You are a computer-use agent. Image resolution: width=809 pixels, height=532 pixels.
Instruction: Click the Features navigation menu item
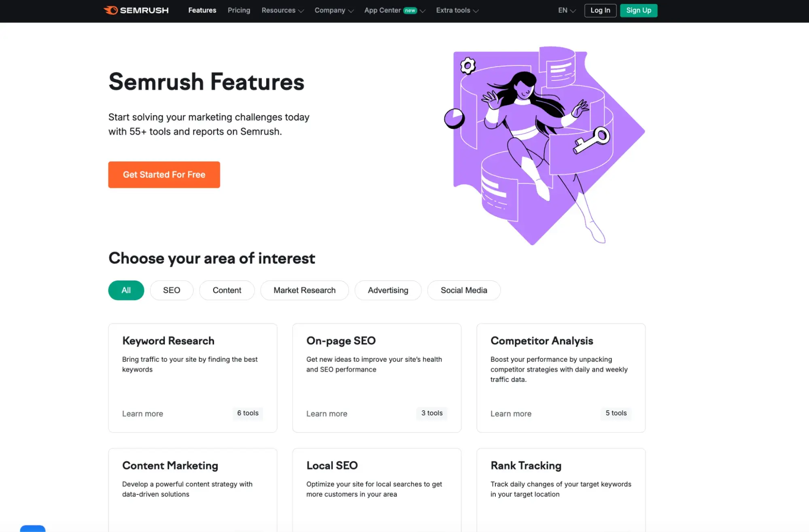[x=202, y=10]
